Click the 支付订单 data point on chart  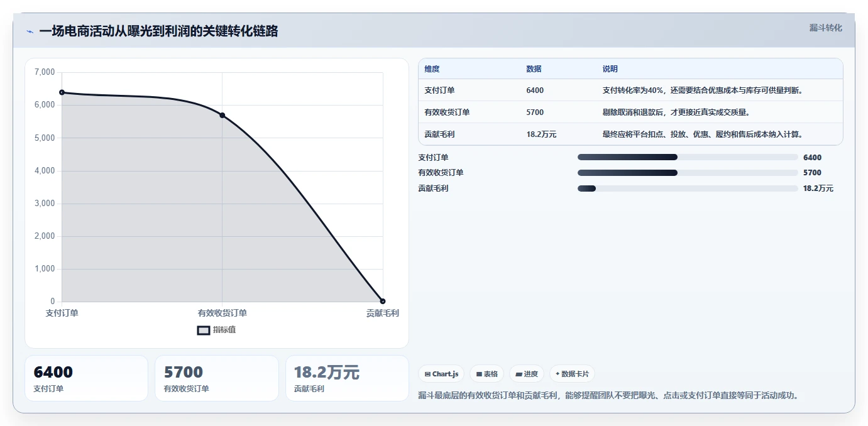point(62,92)
